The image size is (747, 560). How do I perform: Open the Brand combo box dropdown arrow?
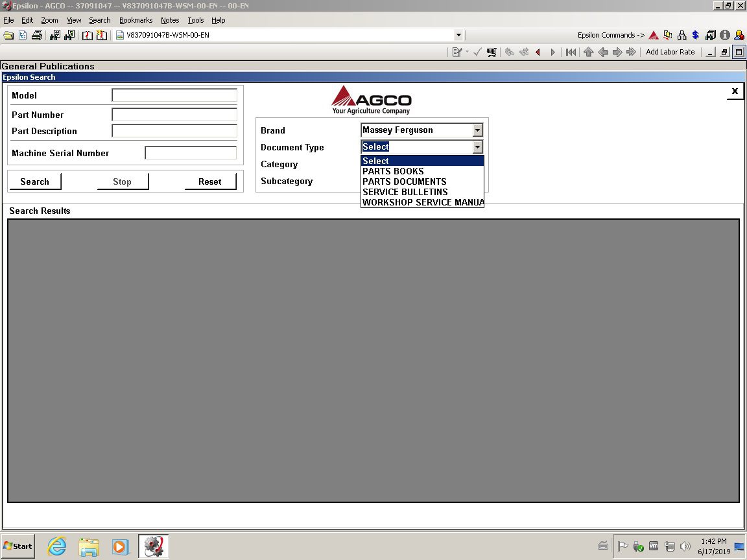click(477, 130)
